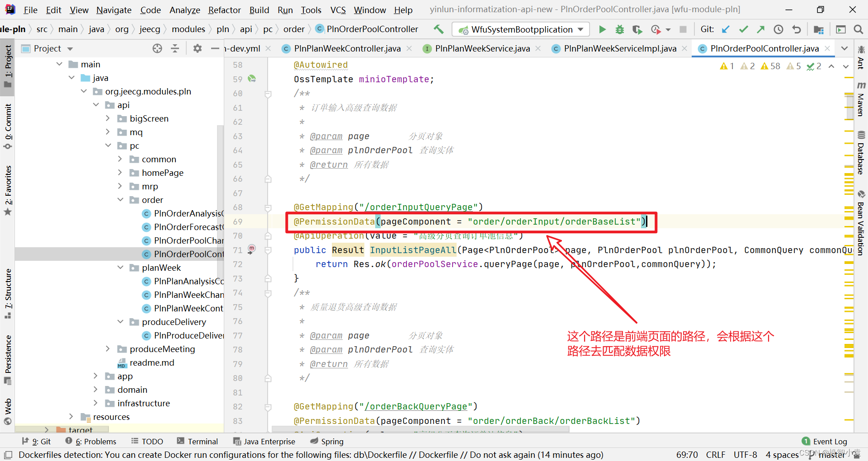Screen dimensions: 868x461
Task: Expand the homePage package
Action: click(120, 173)
